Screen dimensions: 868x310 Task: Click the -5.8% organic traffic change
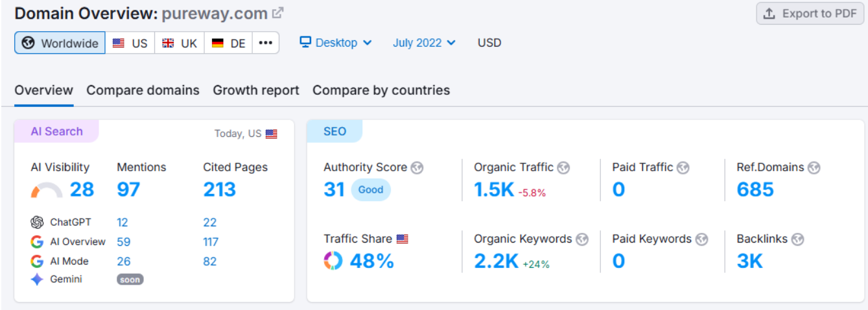point(532,193)
